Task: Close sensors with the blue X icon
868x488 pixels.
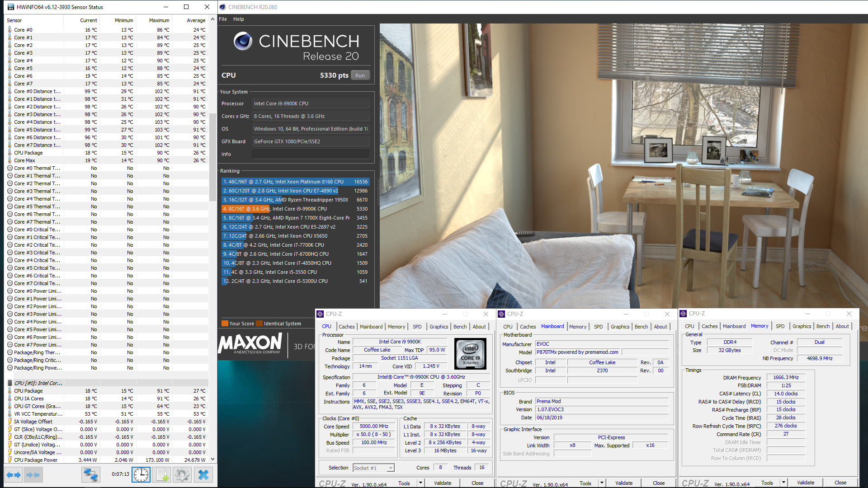Action: coord(203,475)
